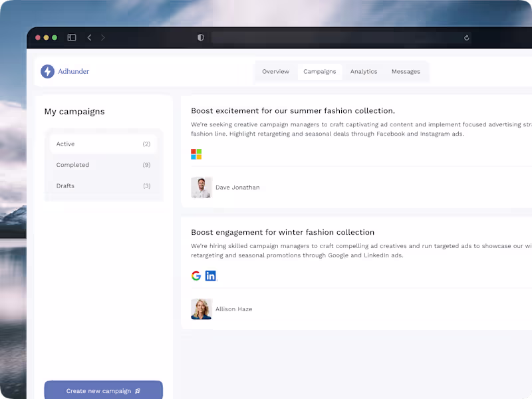Select the Active campaigns filter
Viewport: 532px width, 399px height.
[x=103, y=144]
